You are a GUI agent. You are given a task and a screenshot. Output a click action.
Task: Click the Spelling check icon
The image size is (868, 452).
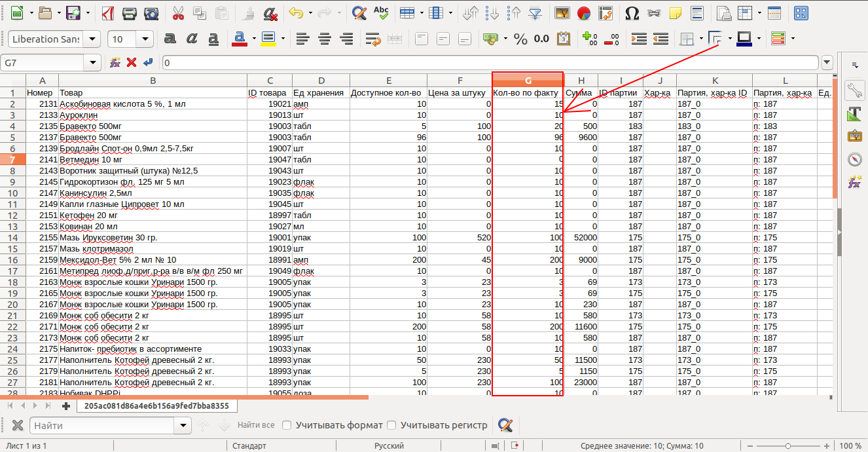pos(381,12)
